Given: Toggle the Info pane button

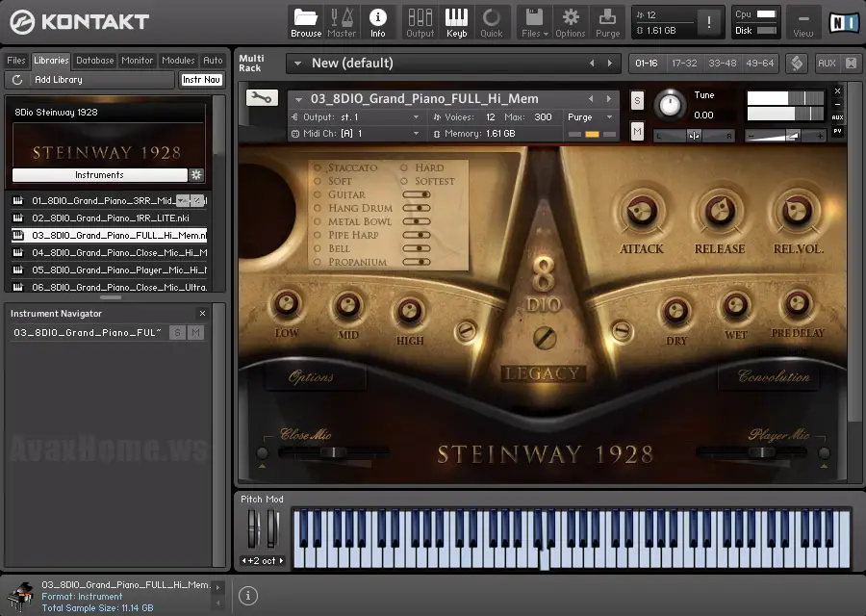Looking at the screenshot, I should point(378,23).
